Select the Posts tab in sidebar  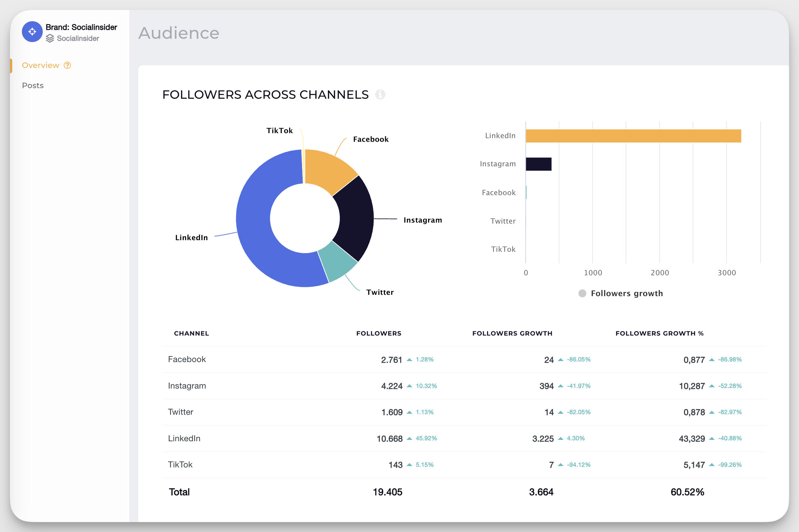pyautogui.click(x=32, y=85)
